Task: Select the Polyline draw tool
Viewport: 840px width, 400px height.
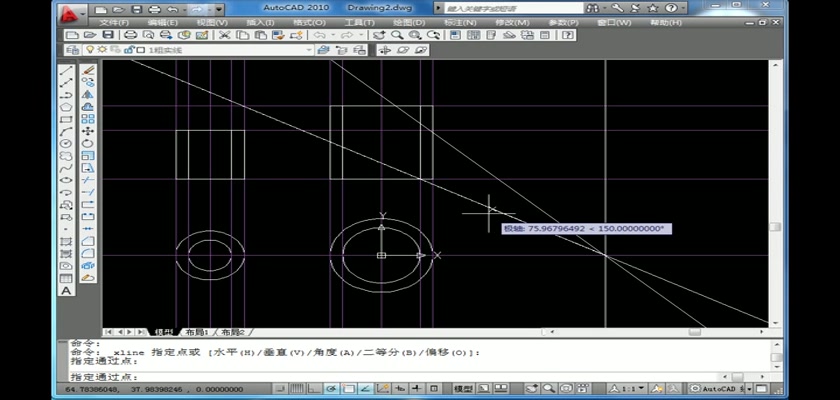Action: point(66,95)
